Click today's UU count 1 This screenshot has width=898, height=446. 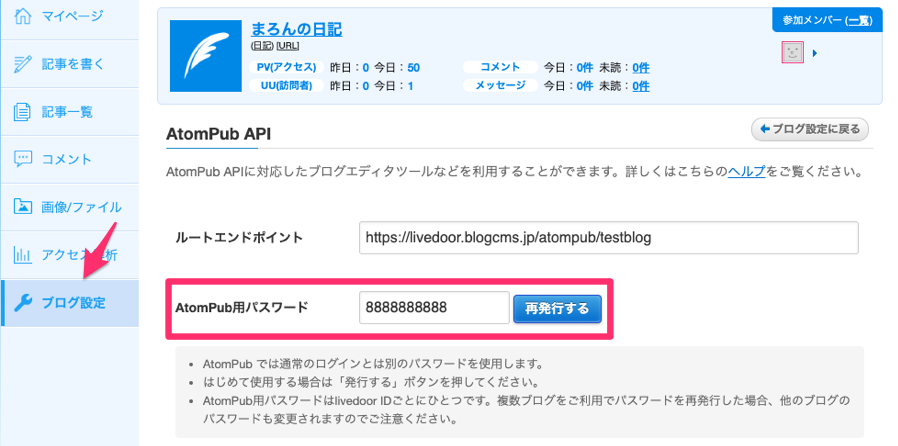410,86
